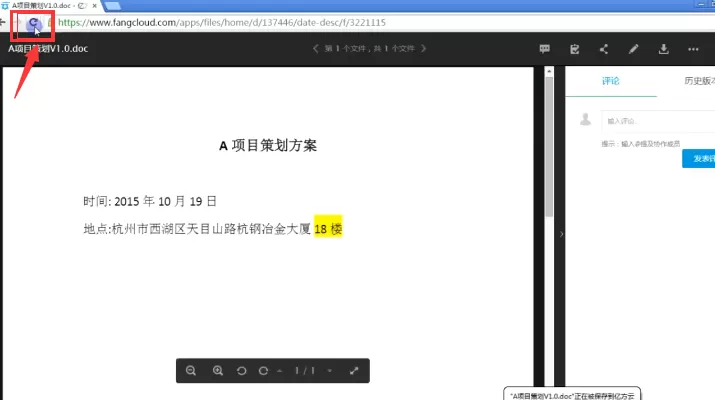Viewport: 715px width, 400px height.
Task: Go to next page with down arrow
Action: [x=329, y=371]
